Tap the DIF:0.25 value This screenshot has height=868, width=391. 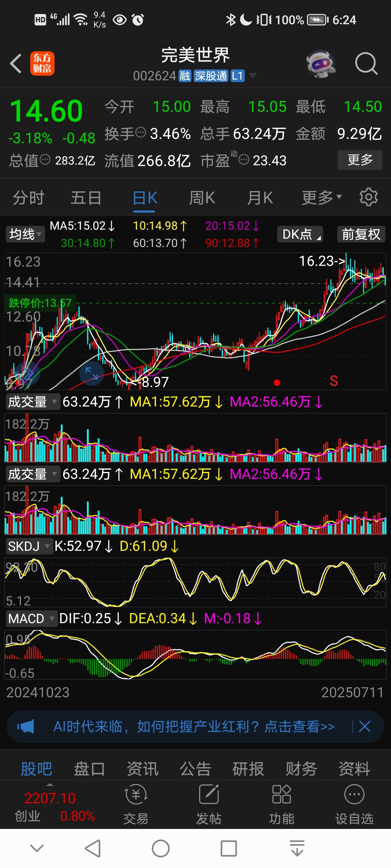[x=91, y=618]
